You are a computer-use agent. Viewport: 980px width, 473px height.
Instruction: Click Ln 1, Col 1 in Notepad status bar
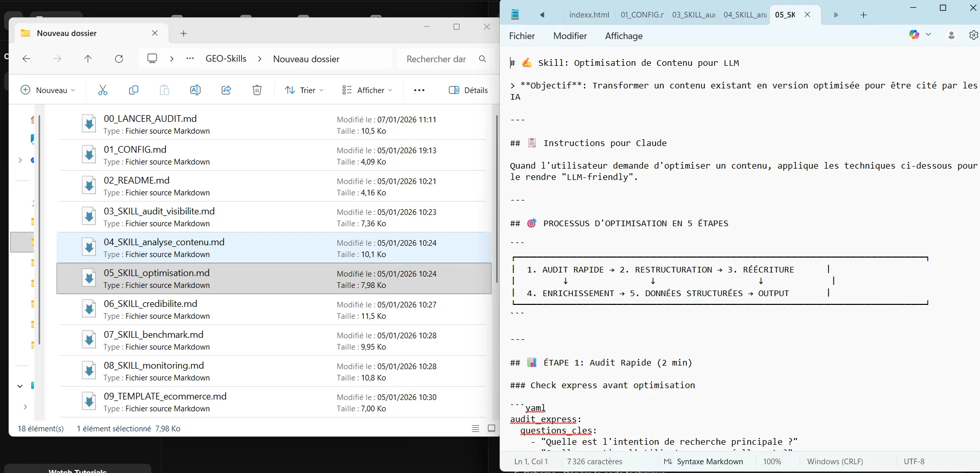(x=531, y=461)
